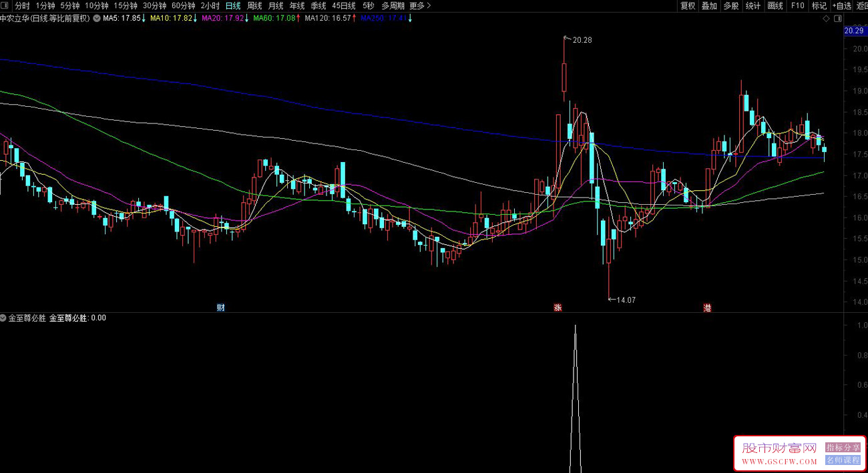The width and height of the screenshot is (868, 473).
Task: Open the 更多 periods menu
Action: click(x=420, y=6)
